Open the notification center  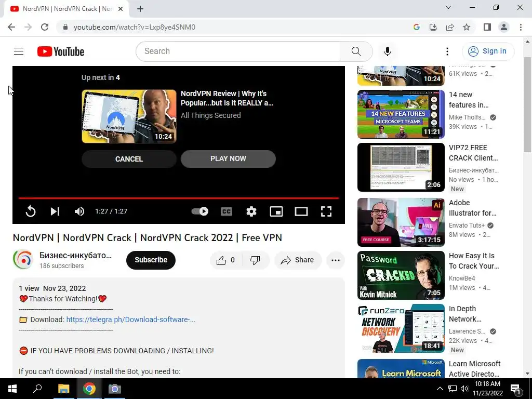(x=516, y=389)
